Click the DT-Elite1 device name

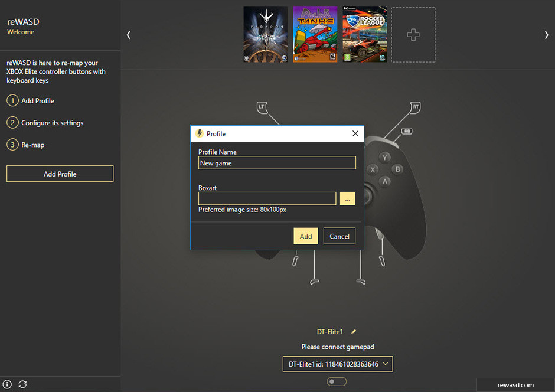tap(330, 332)
